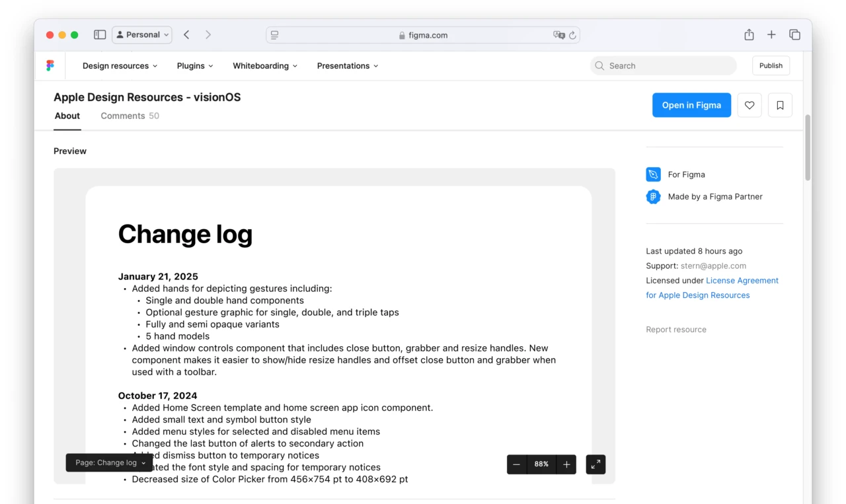
Task: Click the Report resource link
Action: click(x=676, y=330)
